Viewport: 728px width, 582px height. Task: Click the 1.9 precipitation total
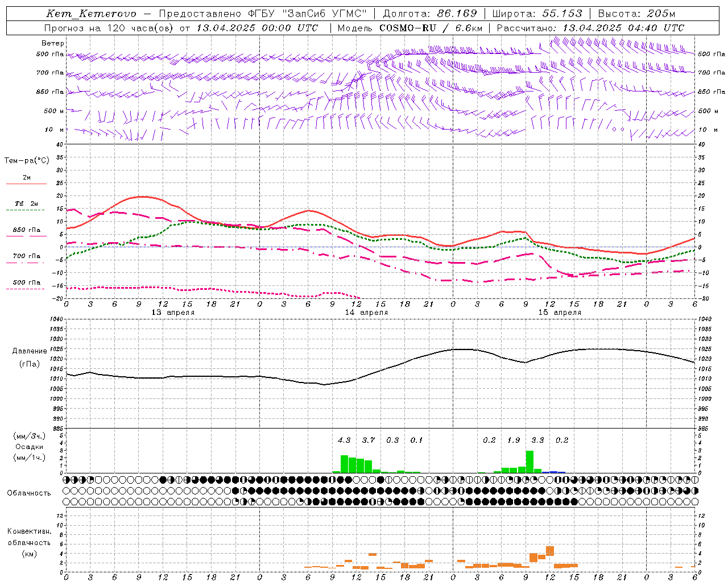coord(514,440)
